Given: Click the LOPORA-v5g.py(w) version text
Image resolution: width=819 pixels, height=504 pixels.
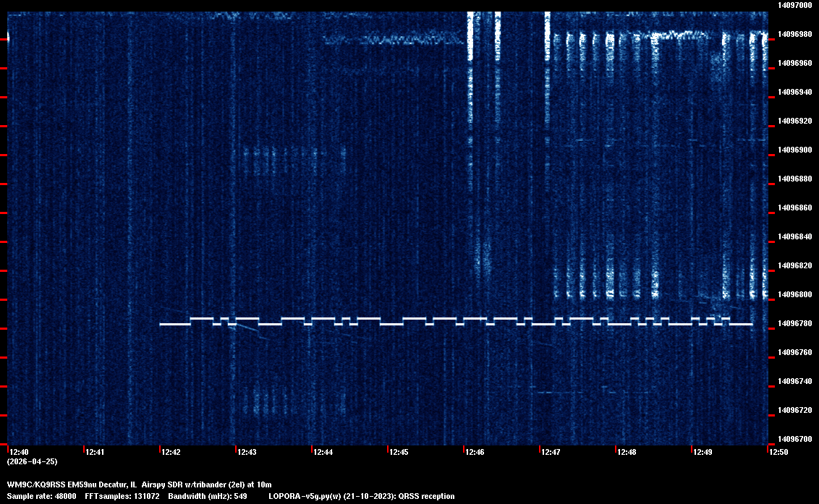Looking at the screenshot, I should click(305, 496).
